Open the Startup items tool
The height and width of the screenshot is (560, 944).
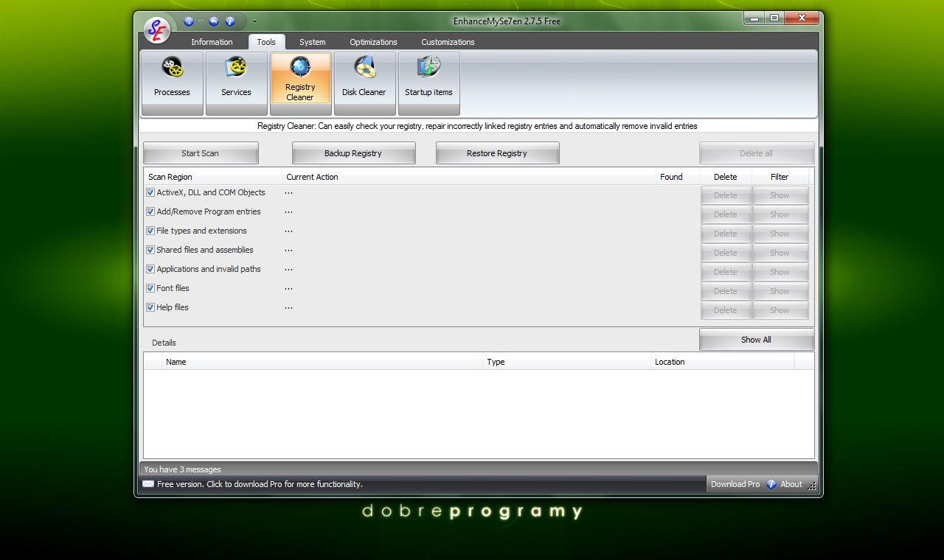point(428,83)
